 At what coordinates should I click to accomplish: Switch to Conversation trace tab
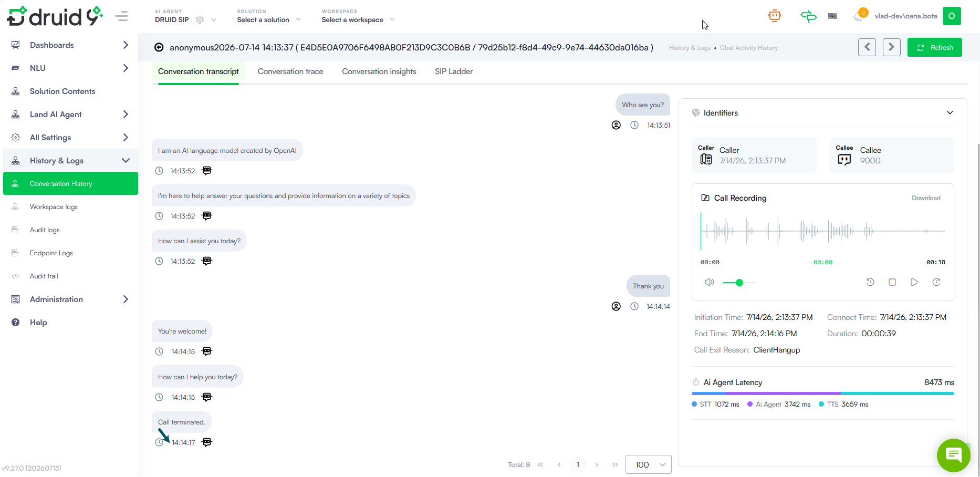coord(290,71)
